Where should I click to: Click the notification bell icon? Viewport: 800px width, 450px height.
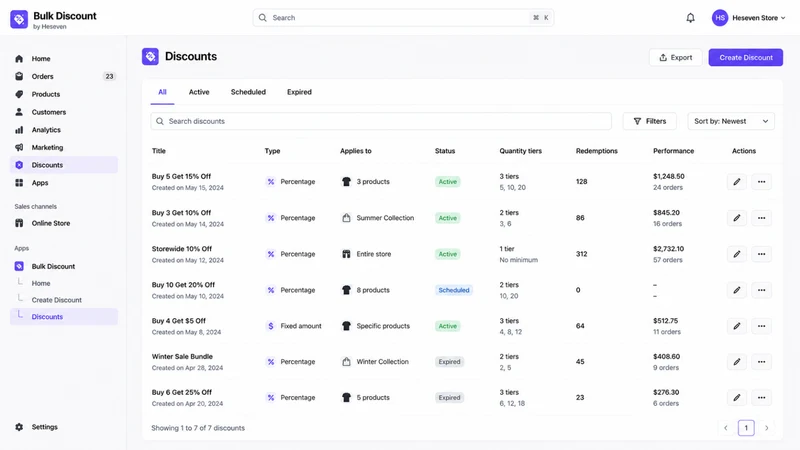[x=690, y=18]
